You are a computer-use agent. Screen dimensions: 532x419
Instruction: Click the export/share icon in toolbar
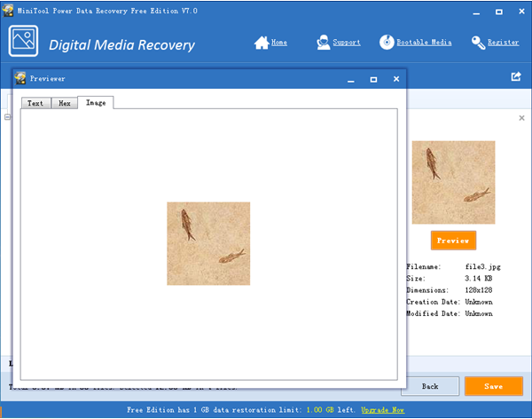point(516,76)
